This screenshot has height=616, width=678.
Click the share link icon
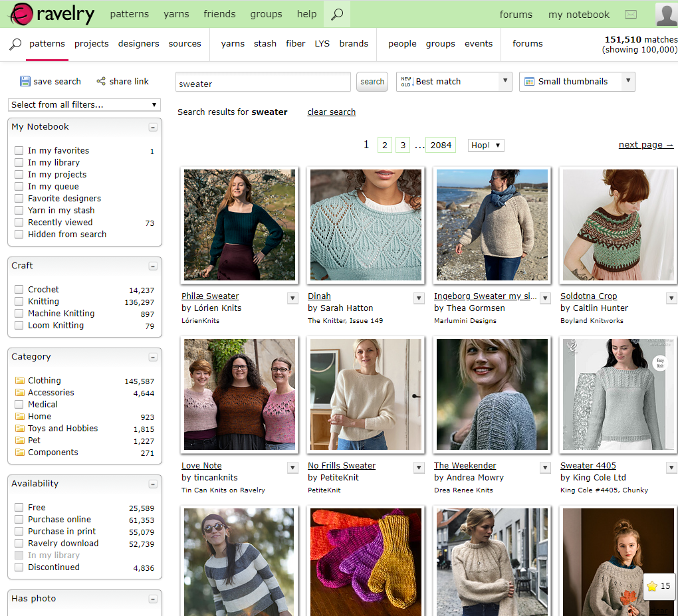click(x=101, y=81)
